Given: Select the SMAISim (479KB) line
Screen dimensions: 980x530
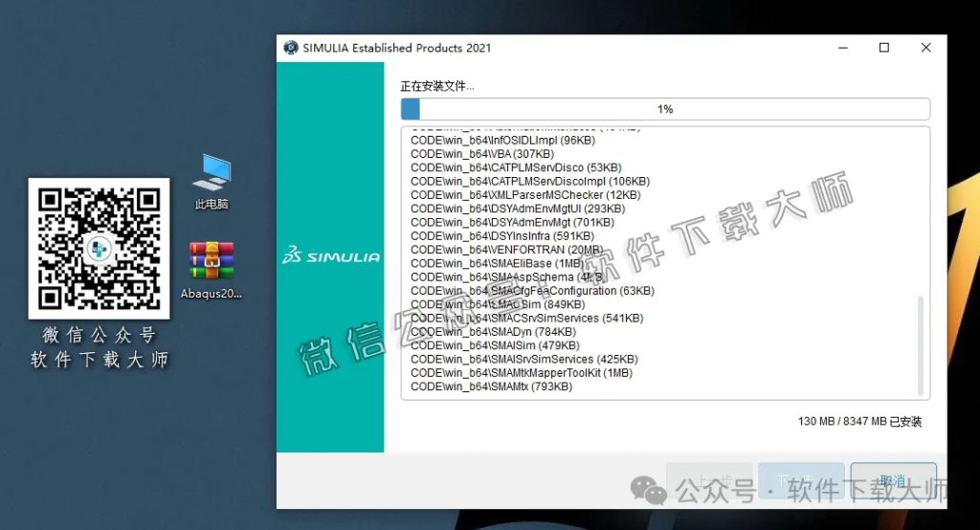Looking at the screenshot, I should [495, 345].
